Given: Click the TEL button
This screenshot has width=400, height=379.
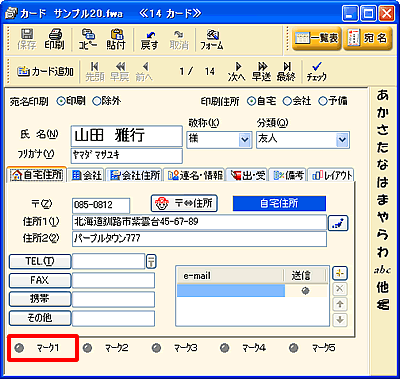Looking at the screenshot, I should [40, 261].
